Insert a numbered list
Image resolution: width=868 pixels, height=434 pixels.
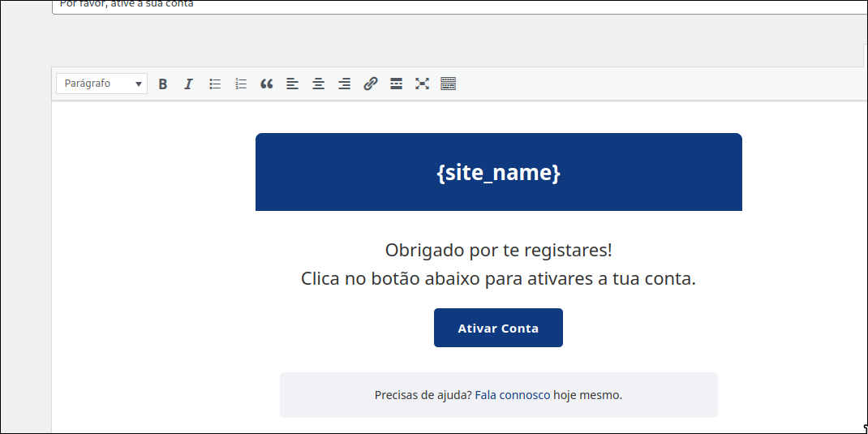point(241,84)
